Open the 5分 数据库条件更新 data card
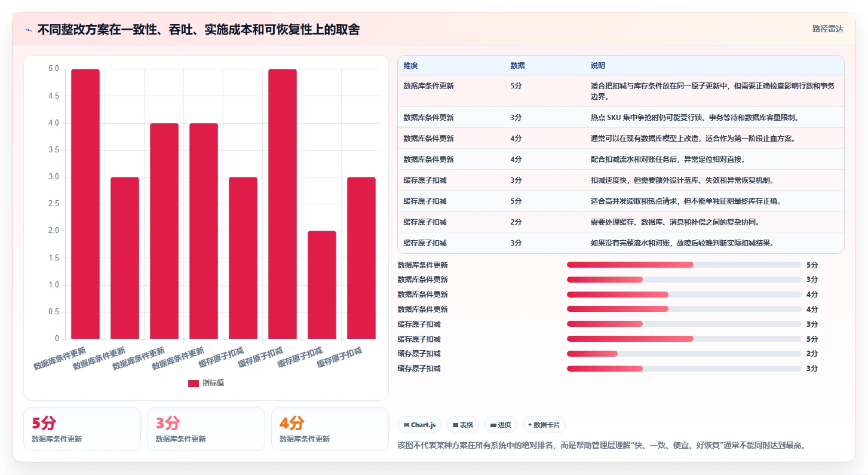This screenshot has width=868, height=475. click(82, 429)
